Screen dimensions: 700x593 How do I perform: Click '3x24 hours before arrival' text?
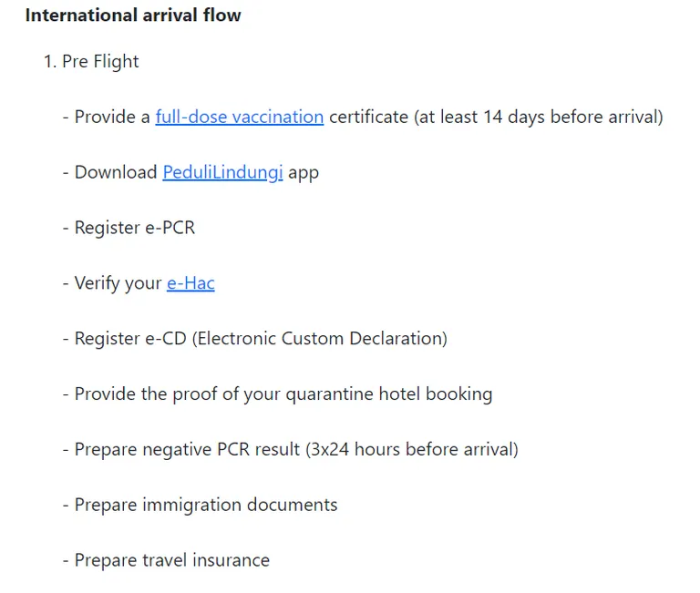coord(412,449)
